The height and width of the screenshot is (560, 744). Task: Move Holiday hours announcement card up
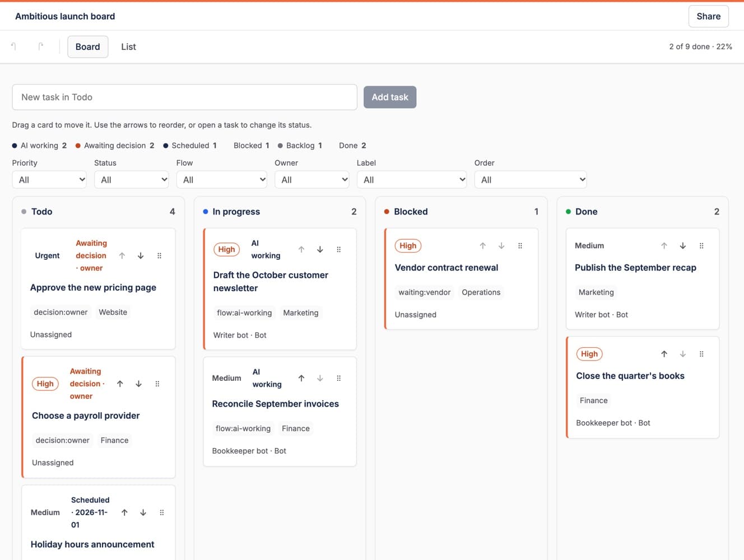click(x=124, y=512)
